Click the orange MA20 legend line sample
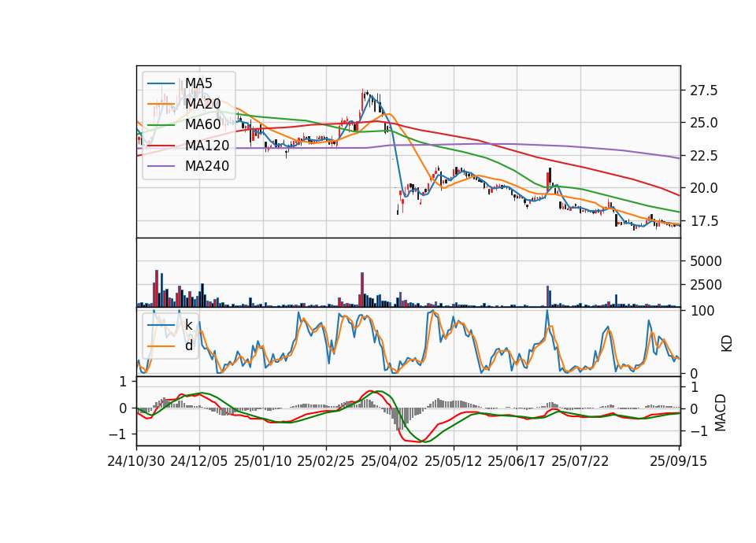Screen dimensions: 756x543 click(x=161, y=104)
